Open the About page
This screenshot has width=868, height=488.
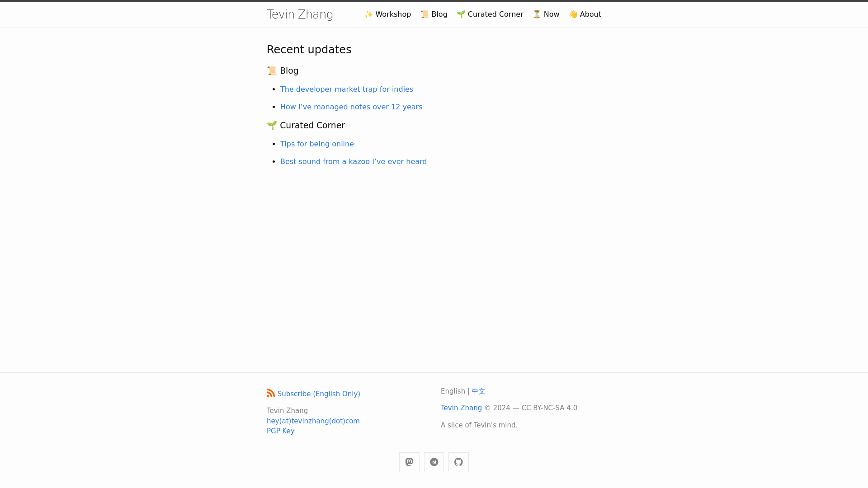pyautogui.click(x=585, y=14)
